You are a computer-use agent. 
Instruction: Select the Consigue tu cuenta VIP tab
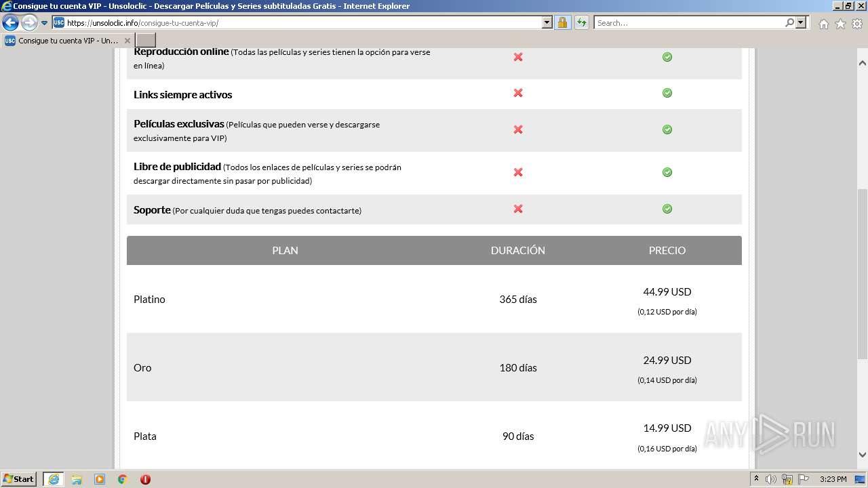coord(67,41)
